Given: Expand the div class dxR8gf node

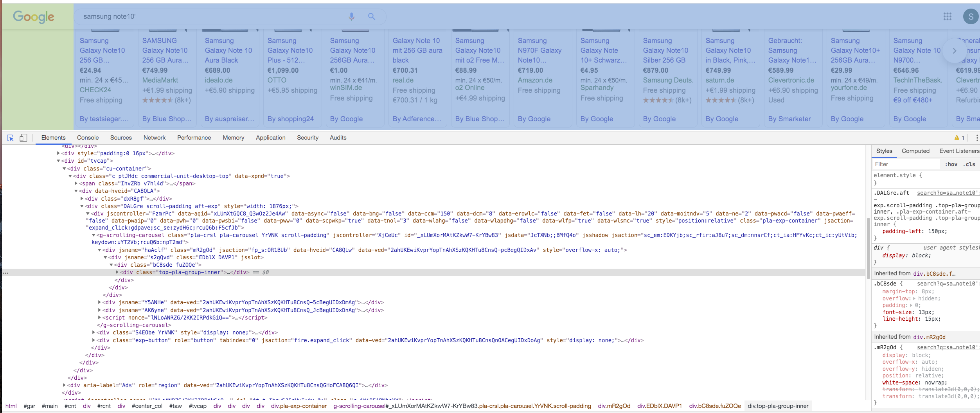Looking at the screenshot, I should (x=82, y=199).
